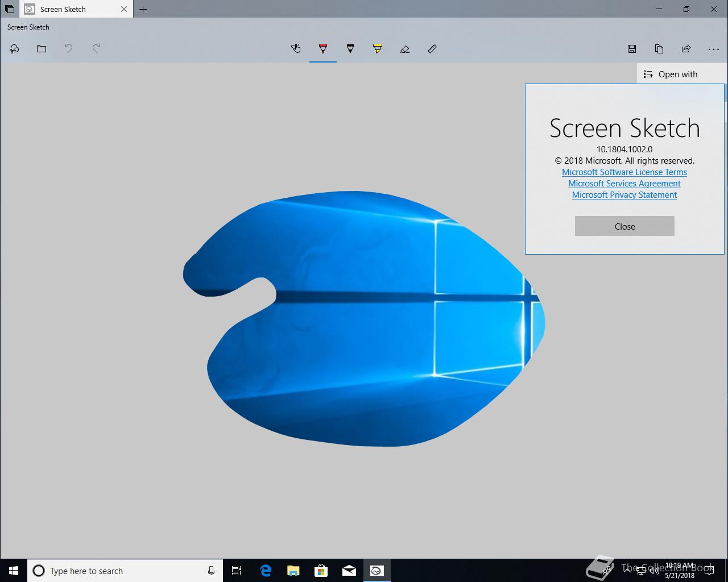
Task: Click the version number 10.1804.1002.0
Action: click(624, 149)
